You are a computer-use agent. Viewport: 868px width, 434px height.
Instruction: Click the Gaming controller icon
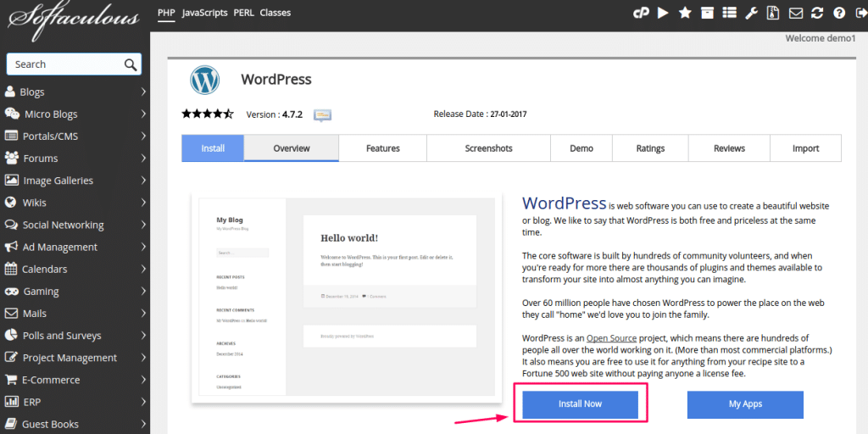click(x=12, y=291)
